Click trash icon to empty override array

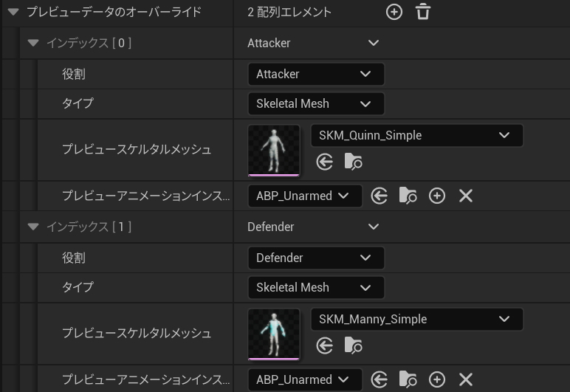pyautogui.click(x=422, y=12)
